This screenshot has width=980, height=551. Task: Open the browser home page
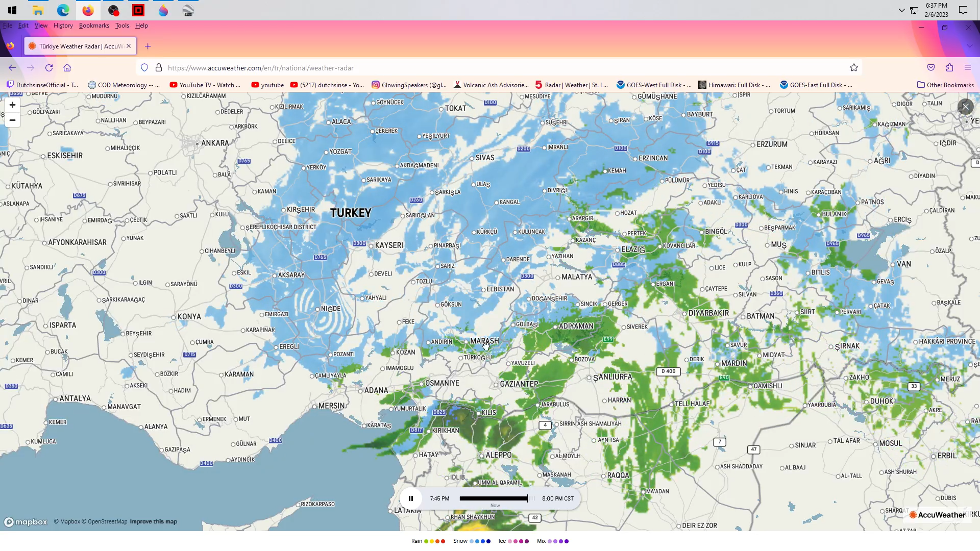point(67,68)
